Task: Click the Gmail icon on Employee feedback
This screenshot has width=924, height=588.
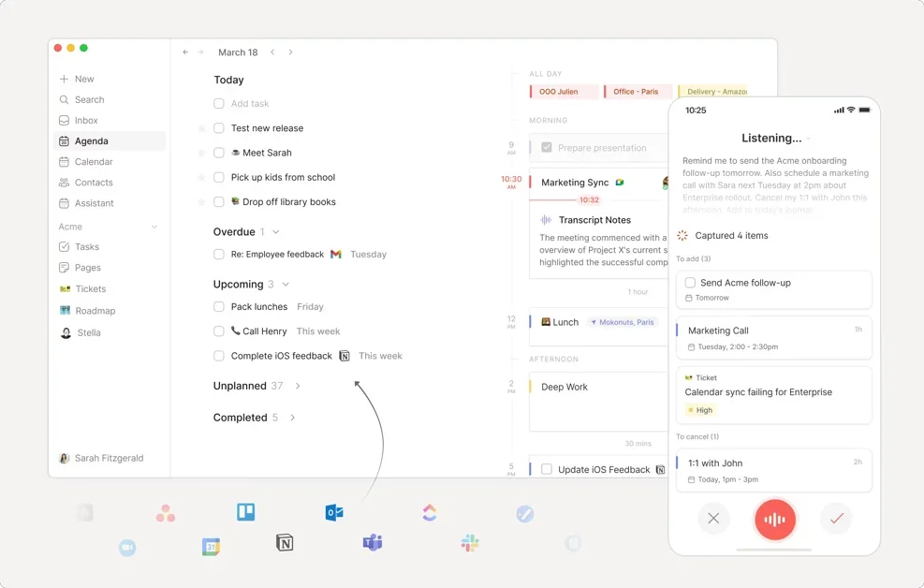Action: click(336, 255)
